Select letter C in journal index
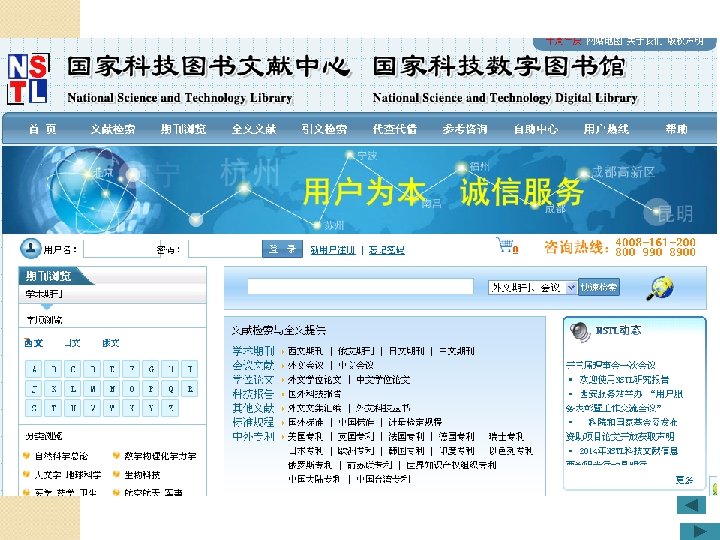The height and width of the screenshot is (540, 720). coord(73,369)
